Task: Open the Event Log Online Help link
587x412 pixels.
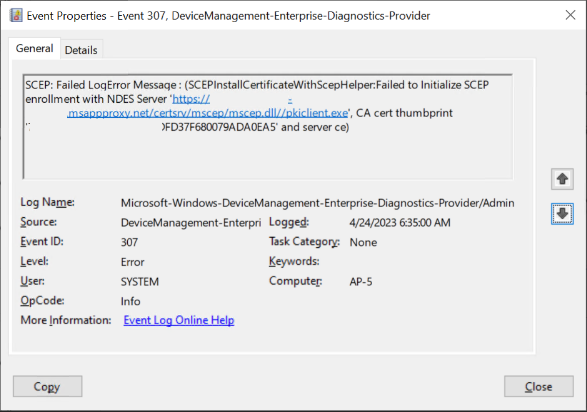Action: (179, 320)
